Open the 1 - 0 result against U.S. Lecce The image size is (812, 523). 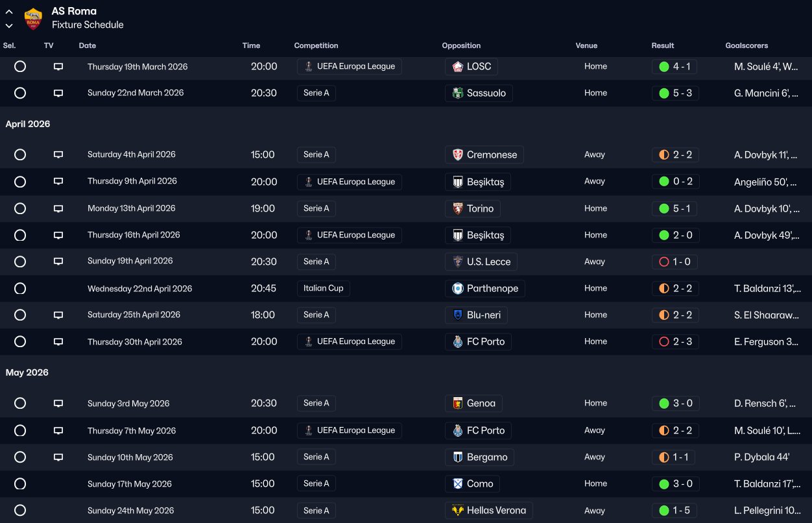(x=675, y=261)
